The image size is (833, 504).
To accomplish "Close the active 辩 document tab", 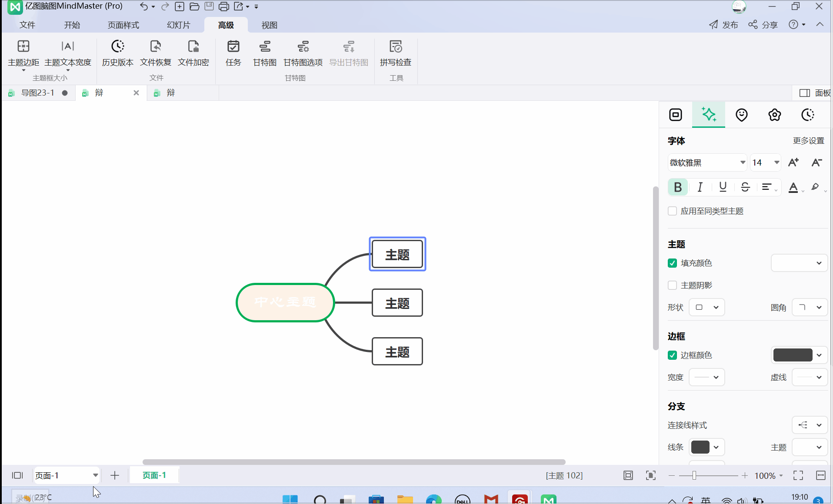I will [136, 93].
